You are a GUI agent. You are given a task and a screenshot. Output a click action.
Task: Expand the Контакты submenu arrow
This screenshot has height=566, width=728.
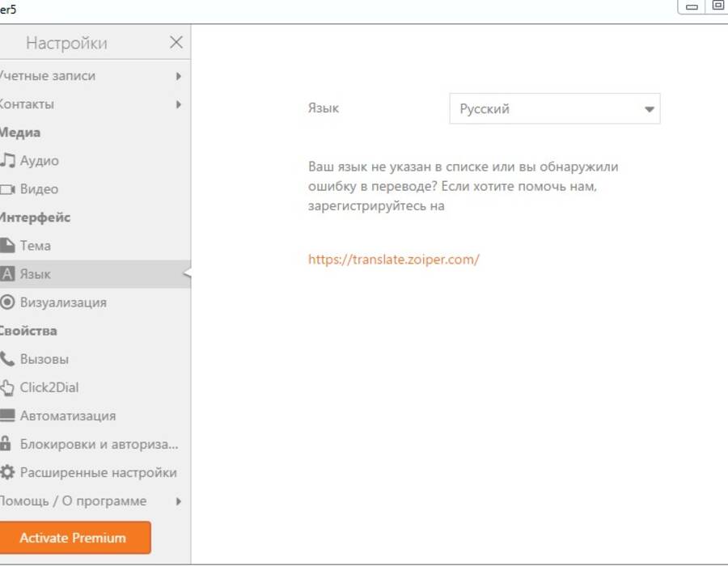coord(179,104)
